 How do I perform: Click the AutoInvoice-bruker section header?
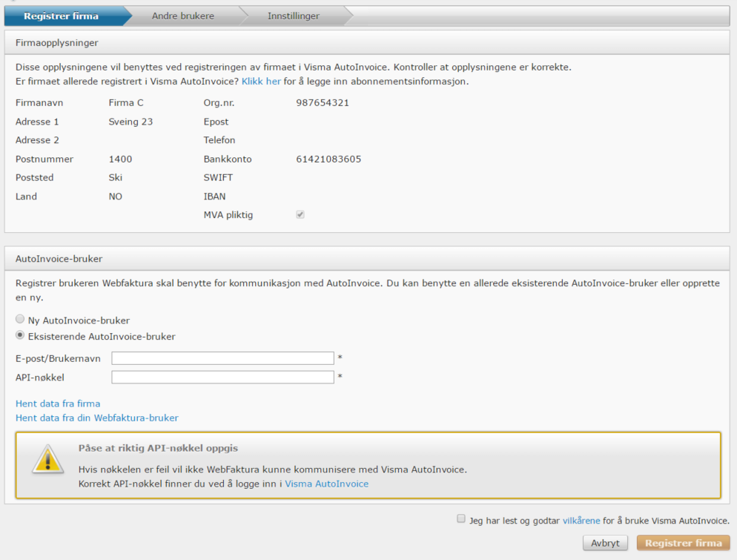click(367, 259)
